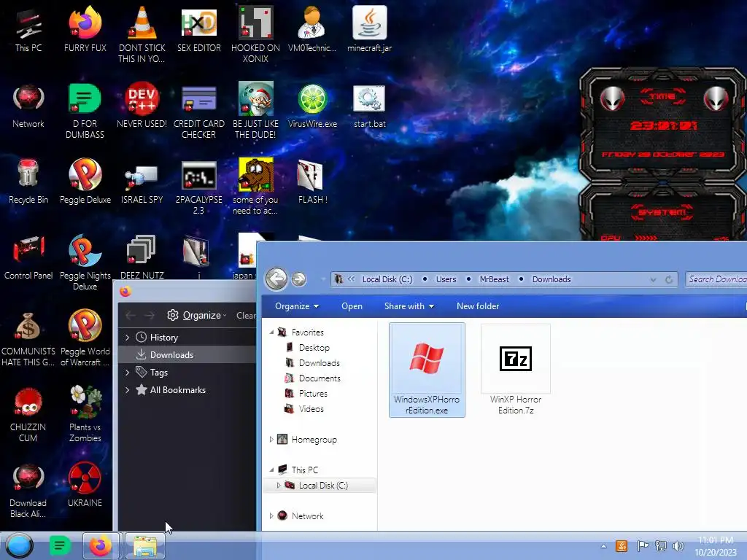
Task: Open the Peggle Deluxe desktop icon
Action: click(85, 182)
